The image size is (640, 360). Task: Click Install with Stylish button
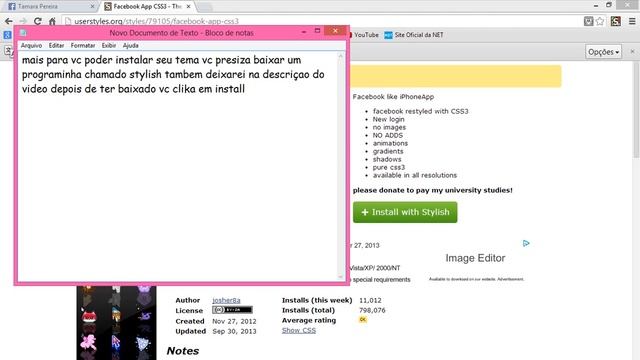tap(405, 212)
